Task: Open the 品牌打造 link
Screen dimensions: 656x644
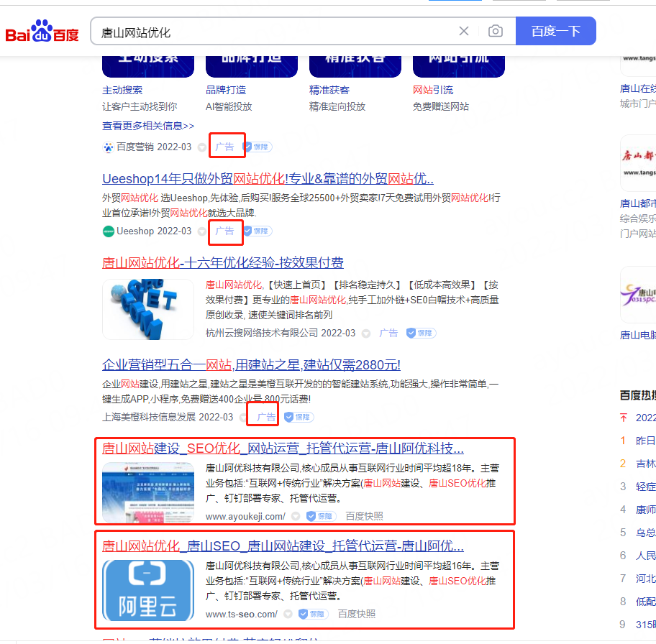Action: 226,90
